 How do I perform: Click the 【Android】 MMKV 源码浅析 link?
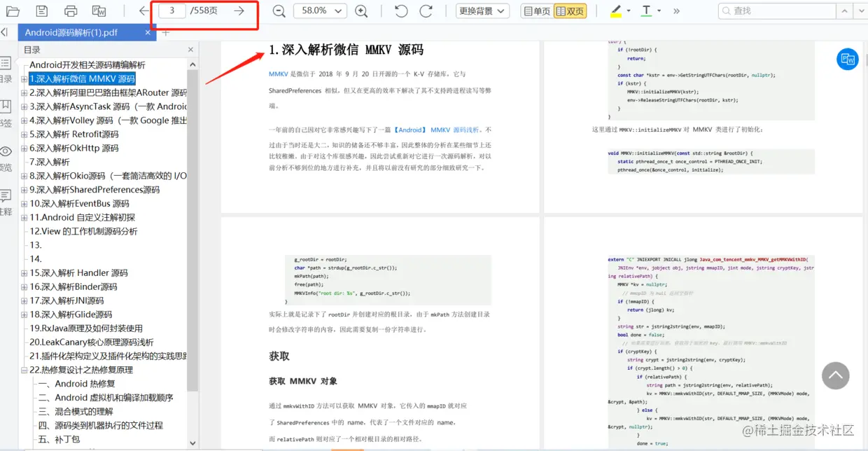click(436, 130)
